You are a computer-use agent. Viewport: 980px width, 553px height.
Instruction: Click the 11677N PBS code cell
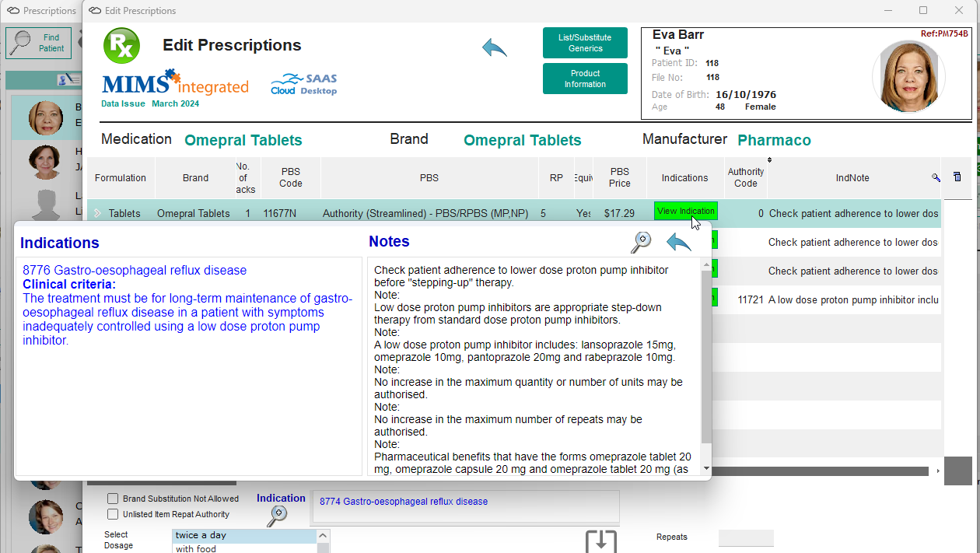coord(280,213)
